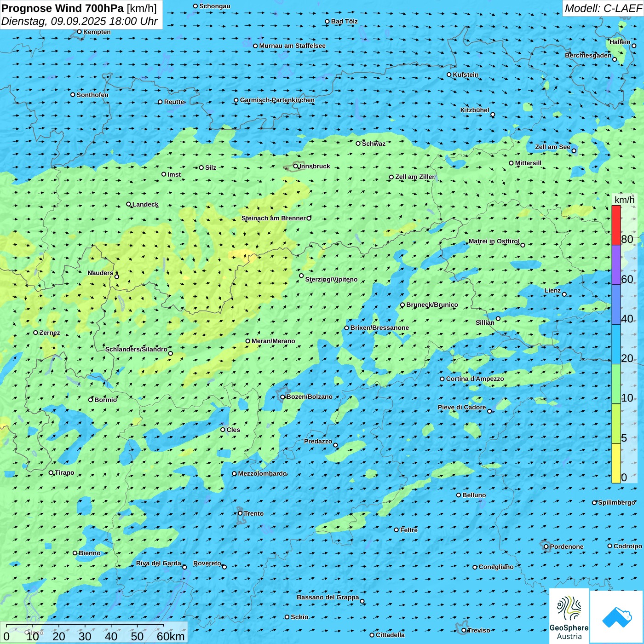
Task: Click the 'Reutte' label
Action: tap(174, 102)
